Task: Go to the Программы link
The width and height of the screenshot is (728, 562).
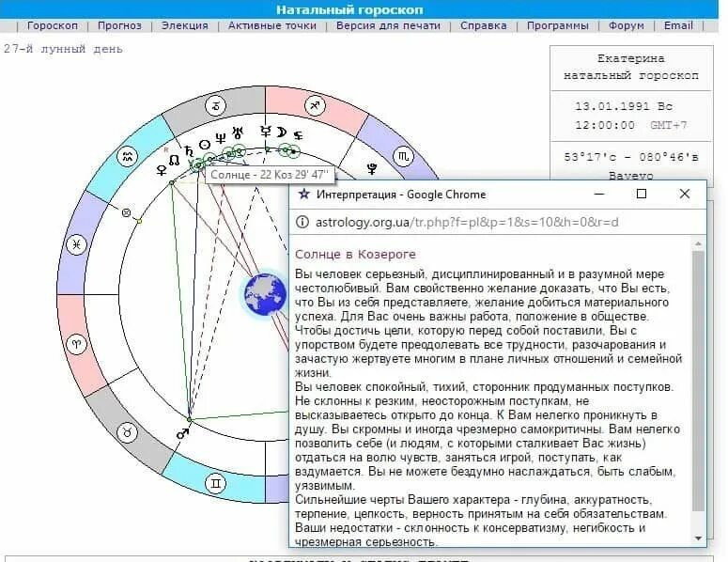Action: point(558,25)
